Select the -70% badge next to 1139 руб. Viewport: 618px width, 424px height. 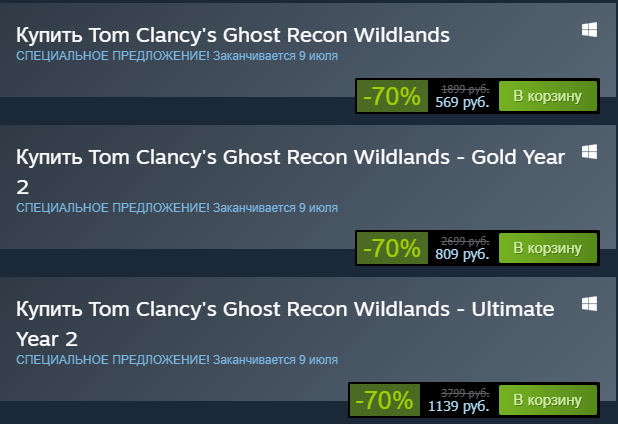pos(384,400)
